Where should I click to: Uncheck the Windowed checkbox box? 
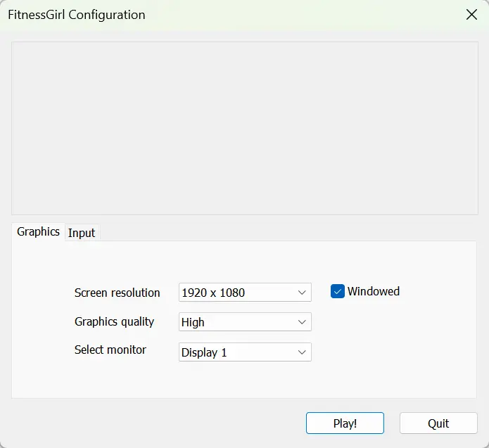point(338,291)
